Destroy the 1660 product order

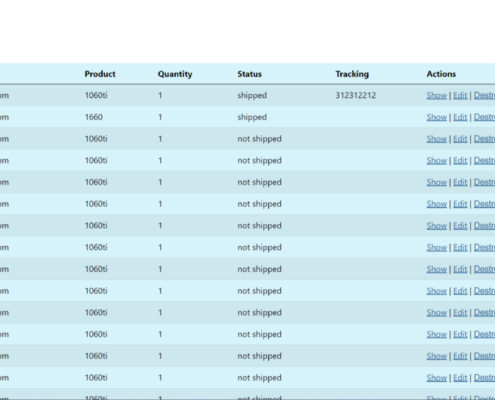tap(484, 117)
